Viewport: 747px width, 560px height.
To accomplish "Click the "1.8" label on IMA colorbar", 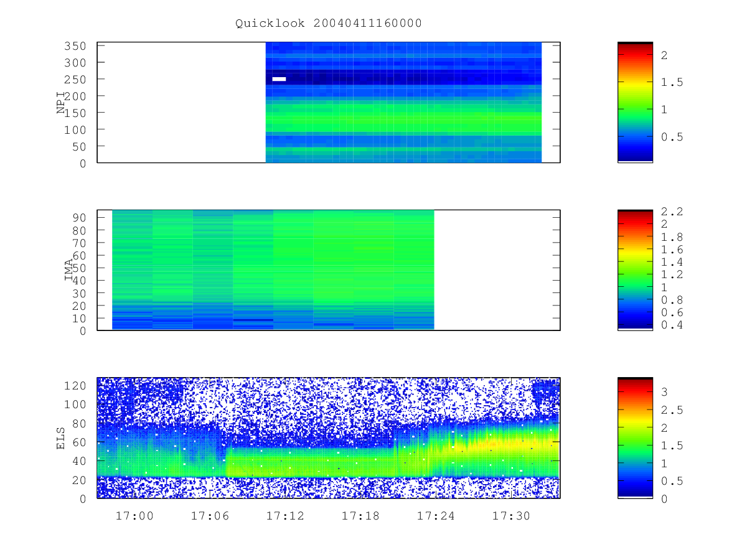I will pyautogui.click(x=672, y=237).
